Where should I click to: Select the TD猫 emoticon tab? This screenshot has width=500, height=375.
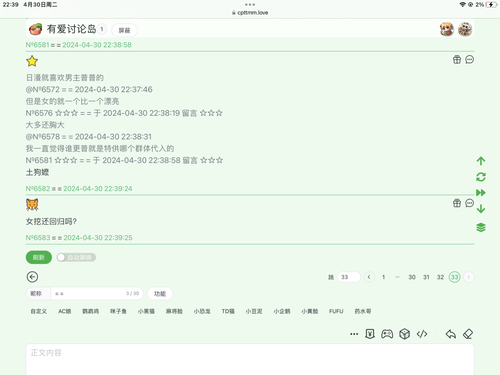pos(228,311)
